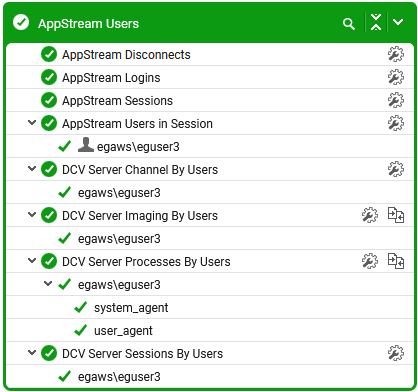Click the AppStream Users layer title

pos(88,24)
